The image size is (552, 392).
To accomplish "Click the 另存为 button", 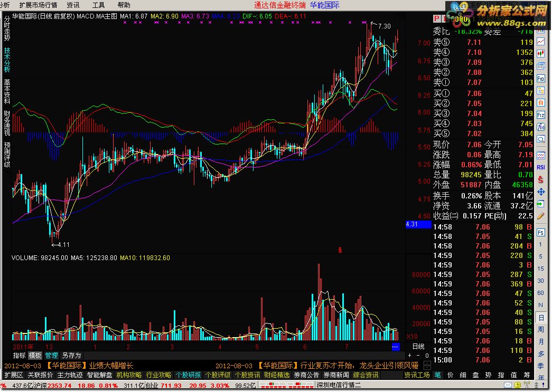I will coord(71,356).
